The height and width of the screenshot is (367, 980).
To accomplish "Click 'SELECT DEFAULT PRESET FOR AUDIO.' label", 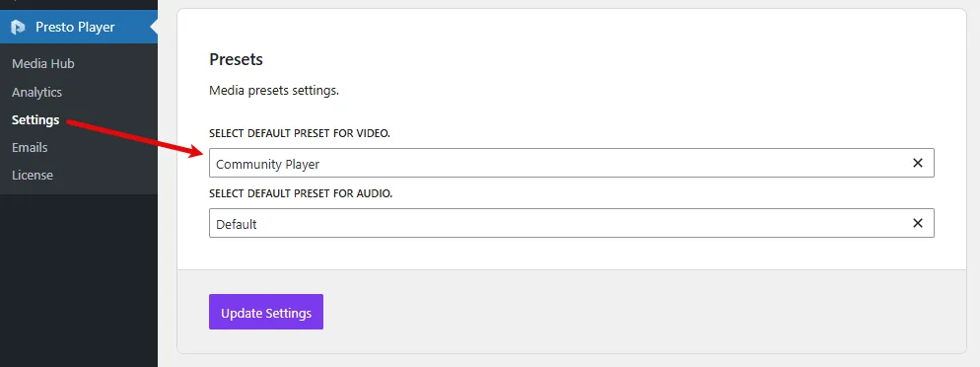I will 301,193.
